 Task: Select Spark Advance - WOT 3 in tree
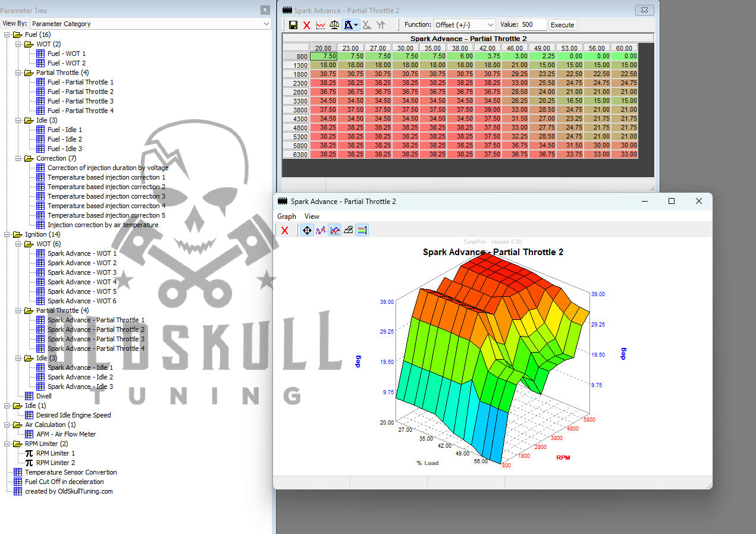(x=82, y=272)
